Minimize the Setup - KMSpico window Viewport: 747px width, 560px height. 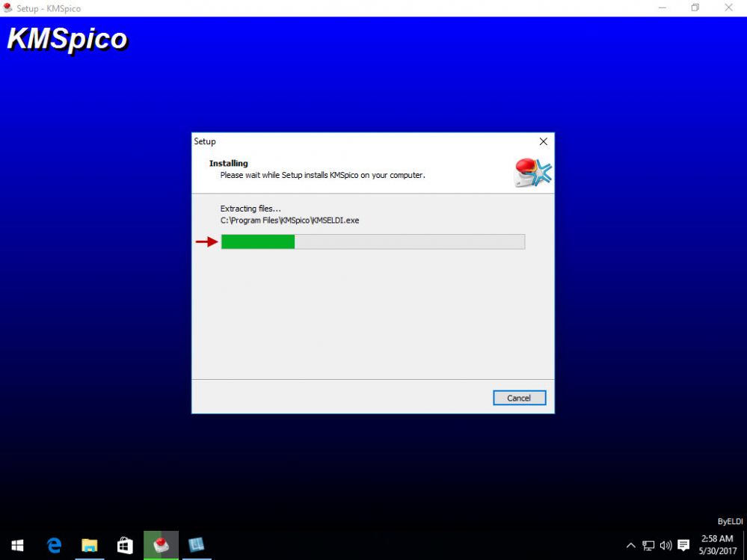[663, 7]
